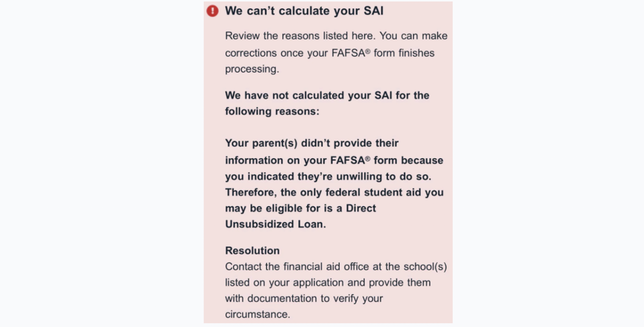Viewport: 644px width, 327px height.
Task: Click bold "FAFSA" in the parent information line
Action: pyautogui.click(x=347, y=160)
